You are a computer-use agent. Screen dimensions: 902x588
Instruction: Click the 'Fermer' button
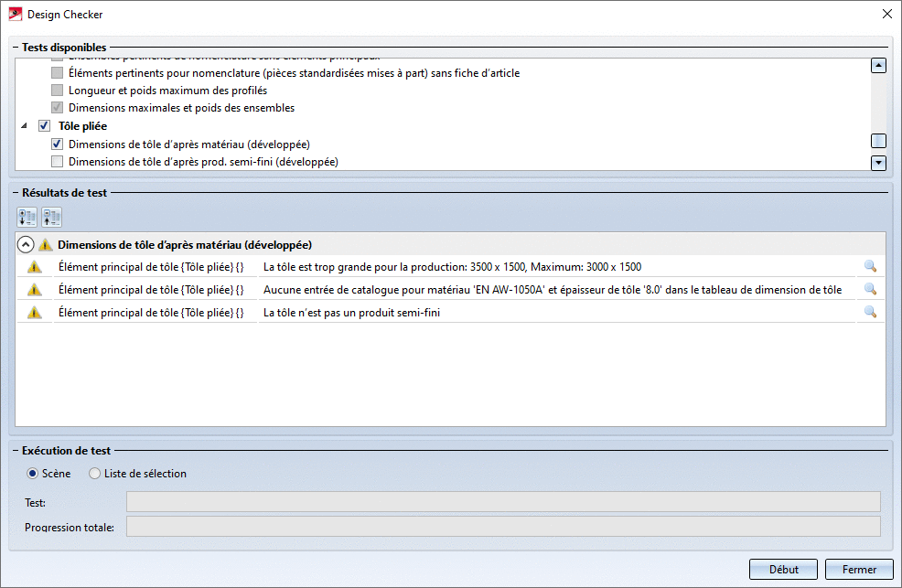click(859, 570)
